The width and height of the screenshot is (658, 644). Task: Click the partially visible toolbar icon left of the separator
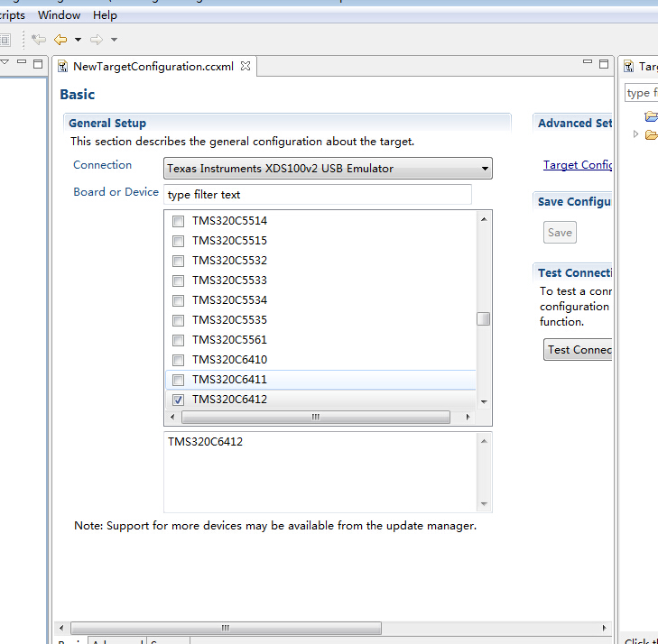pos(5,41)
